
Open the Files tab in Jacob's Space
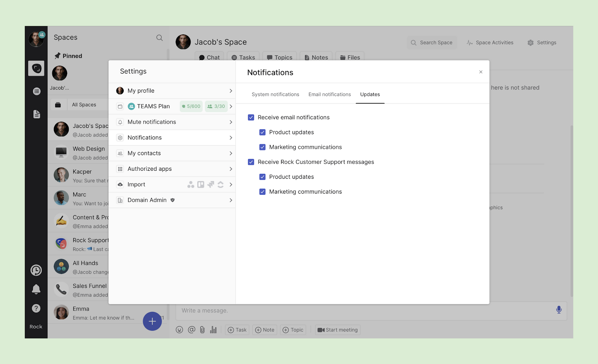point(350,57)
